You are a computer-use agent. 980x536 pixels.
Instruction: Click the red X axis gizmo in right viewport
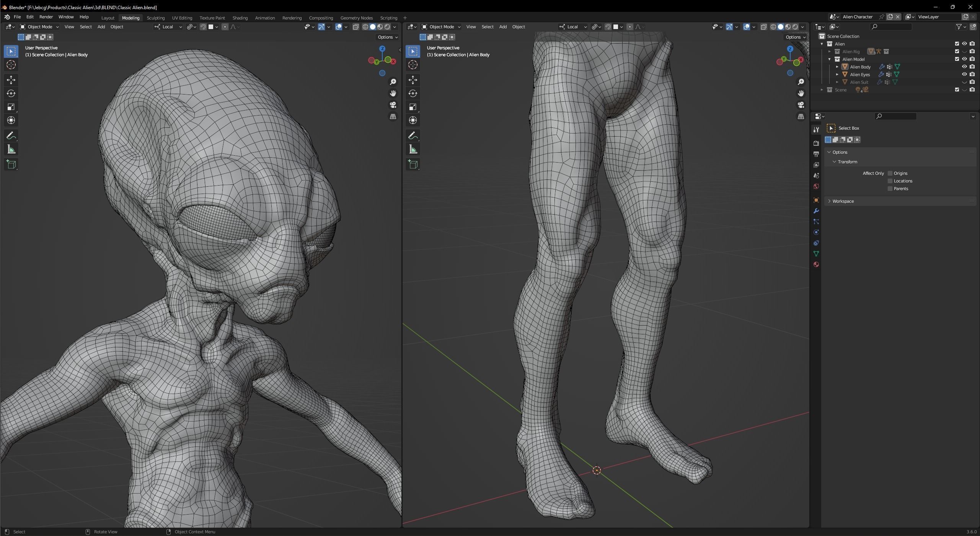(801, 59)
